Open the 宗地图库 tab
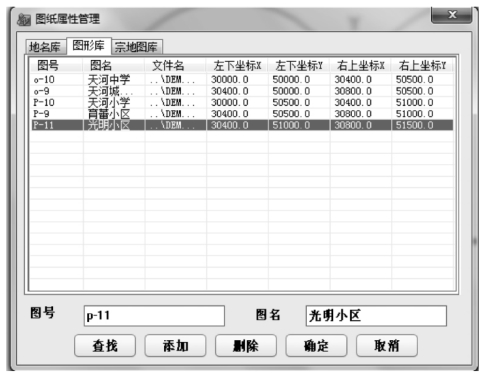Screen dimensions: 484x374 (x=136, y=47)
